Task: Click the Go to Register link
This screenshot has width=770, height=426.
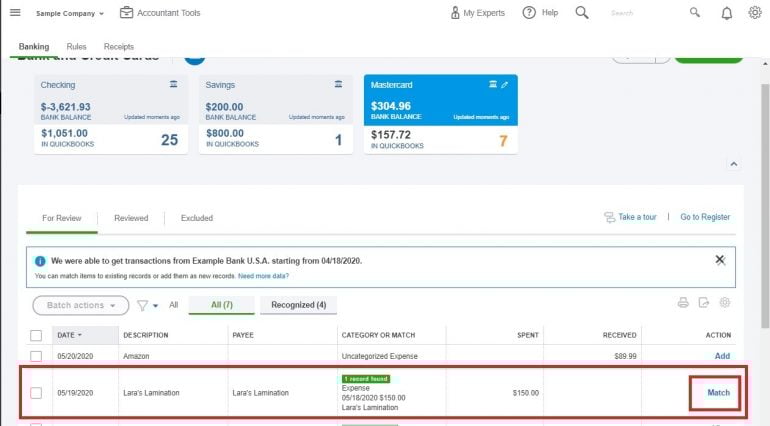Action: coord(705,217)
